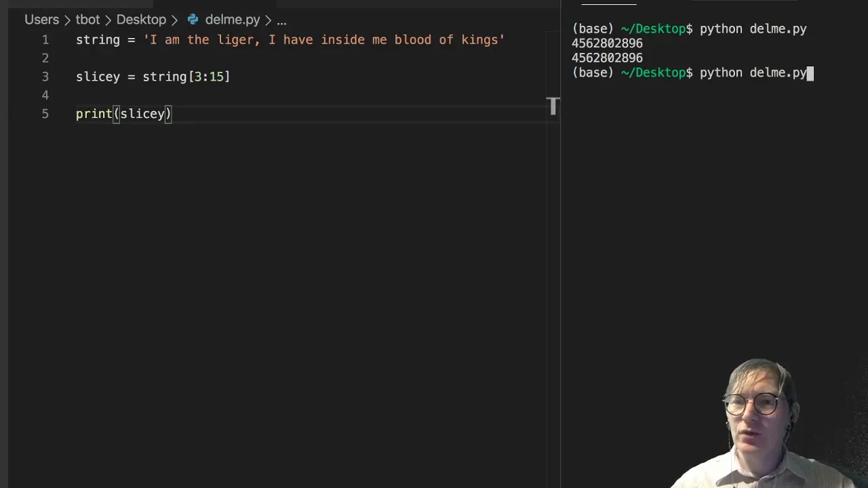Viewport: 868px width, 488px height.
Task: Click the terminal block cursor
Action: 810,73
